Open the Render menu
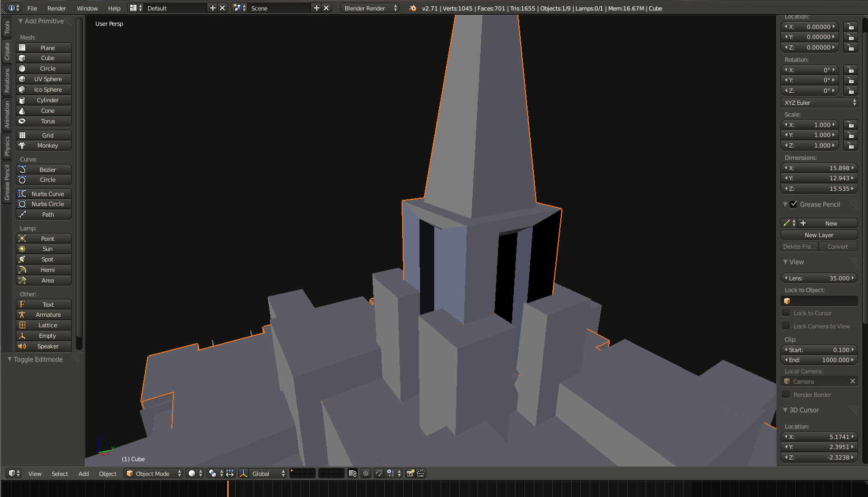This screenshot has height=497, width=868. pyautogui.click(x=56, y=8)
